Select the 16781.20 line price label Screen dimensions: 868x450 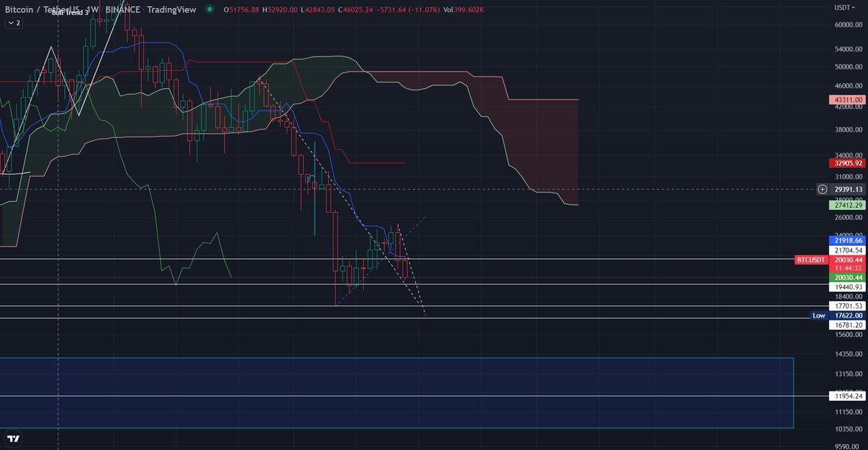pyautogui.click(x=848, y=326)
